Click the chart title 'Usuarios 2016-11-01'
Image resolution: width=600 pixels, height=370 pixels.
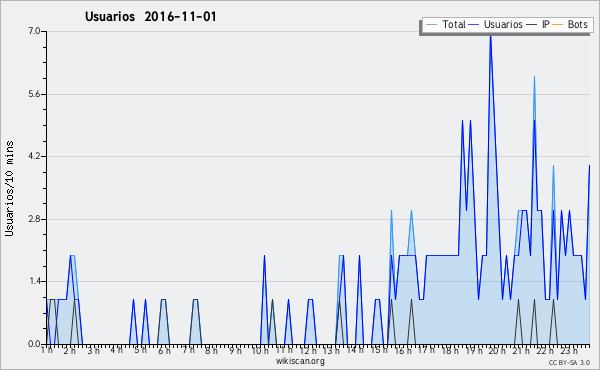[150, 17]
